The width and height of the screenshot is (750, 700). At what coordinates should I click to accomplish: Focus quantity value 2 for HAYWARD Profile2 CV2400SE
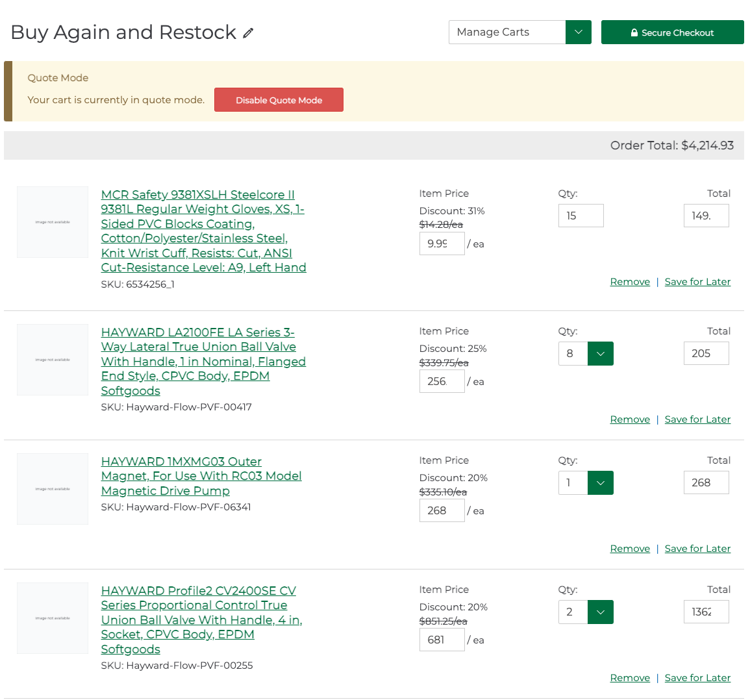point(573,612)
